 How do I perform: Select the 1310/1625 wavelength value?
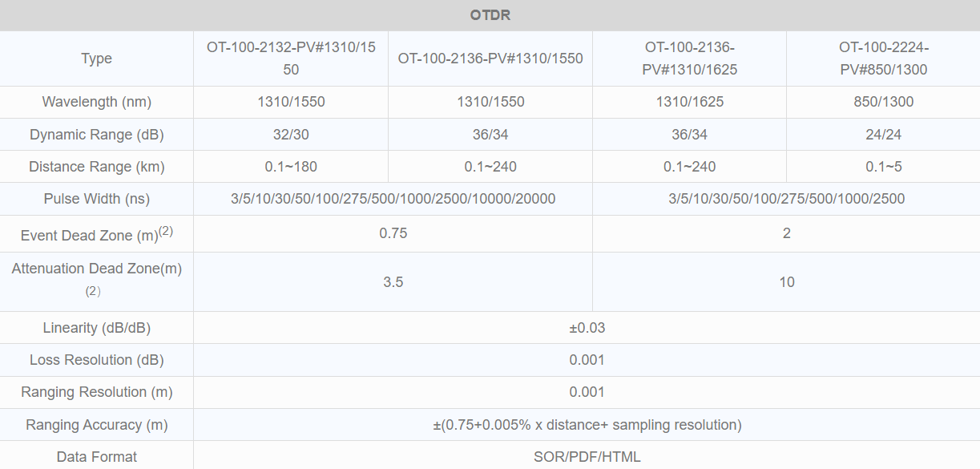click(x=689, y=102)
